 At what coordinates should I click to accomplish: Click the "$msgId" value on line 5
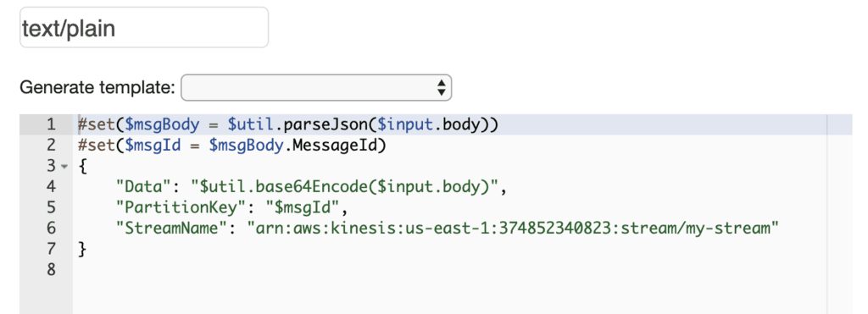[303, 208]
